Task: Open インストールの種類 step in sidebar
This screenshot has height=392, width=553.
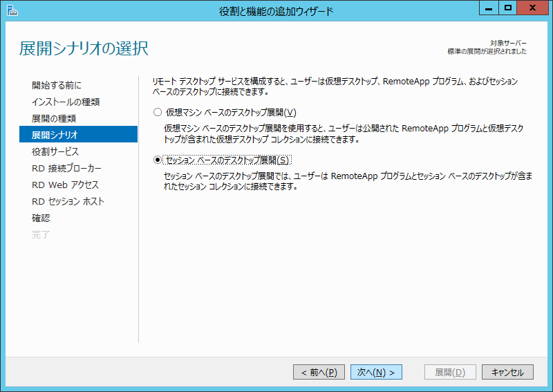Action: click(66, 102)
